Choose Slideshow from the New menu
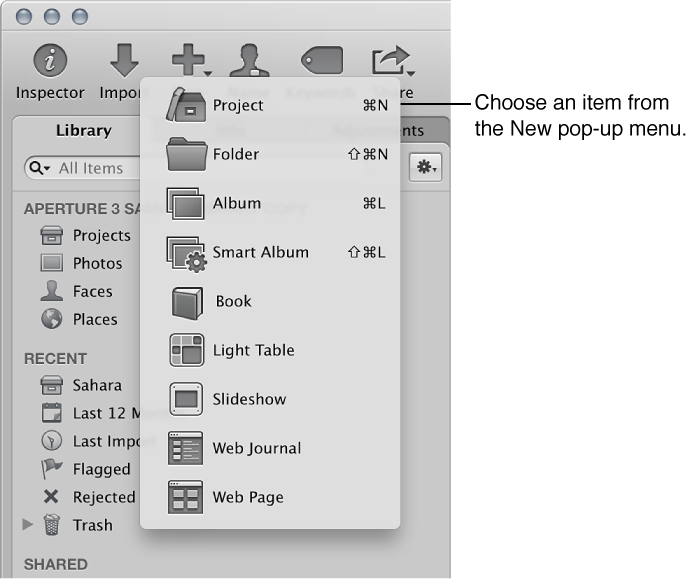700x580 pixels. pos(270,399)
